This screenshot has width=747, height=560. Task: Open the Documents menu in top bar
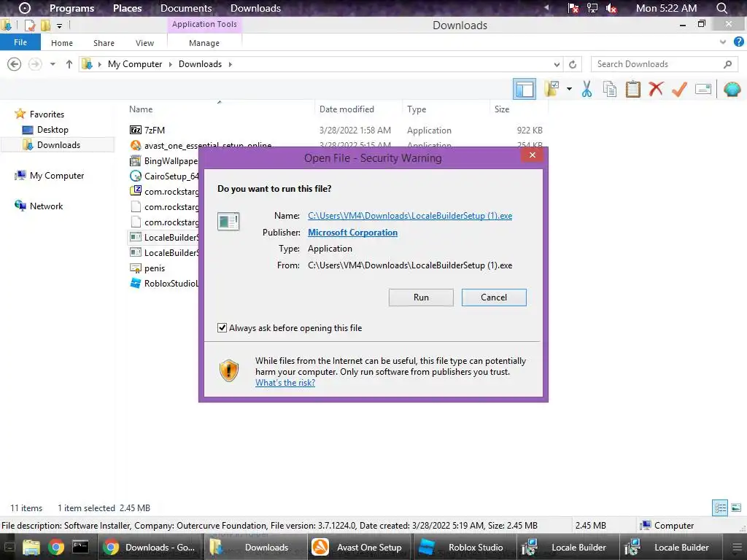tap(186, 8)
